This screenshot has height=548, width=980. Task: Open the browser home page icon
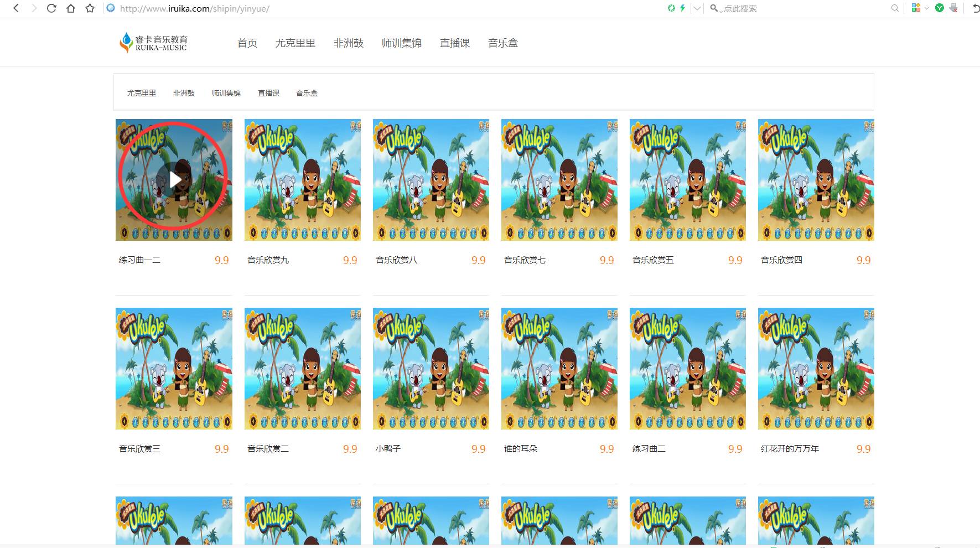[71, 8]
